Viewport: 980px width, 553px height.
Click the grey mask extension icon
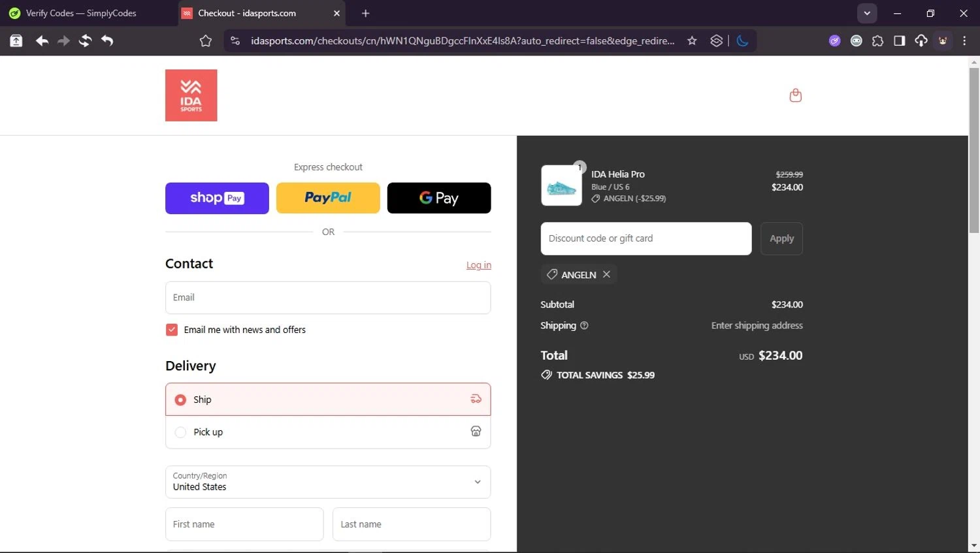click(856, 41)
